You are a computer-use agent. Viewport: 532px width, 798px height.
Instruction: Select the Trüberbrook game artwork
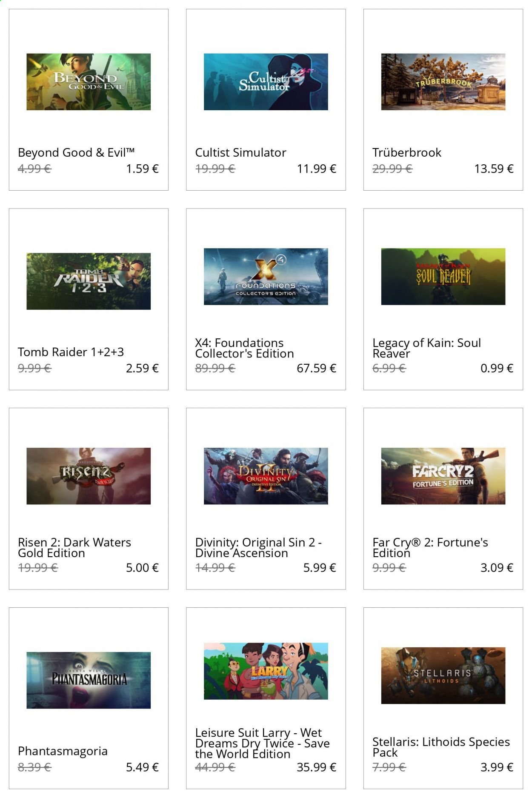point(443,82)
